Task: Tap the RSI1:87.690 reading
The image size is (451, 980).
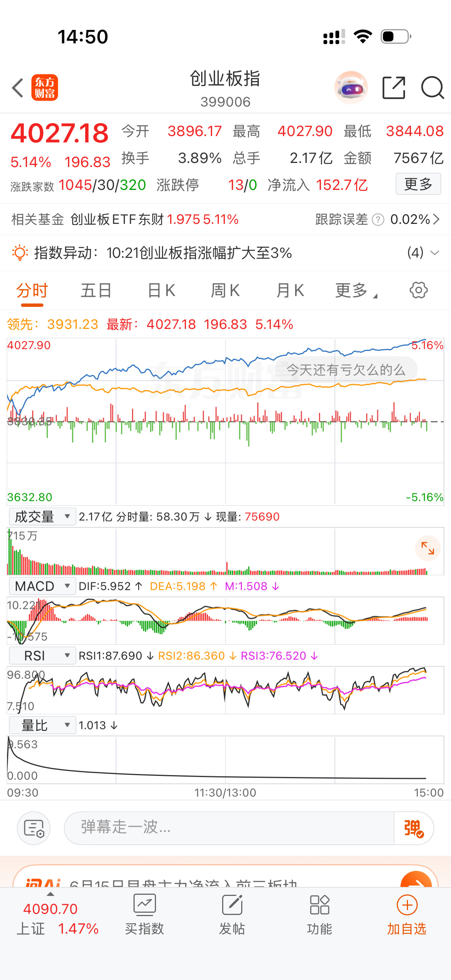Action: click(x=116, y=656)
